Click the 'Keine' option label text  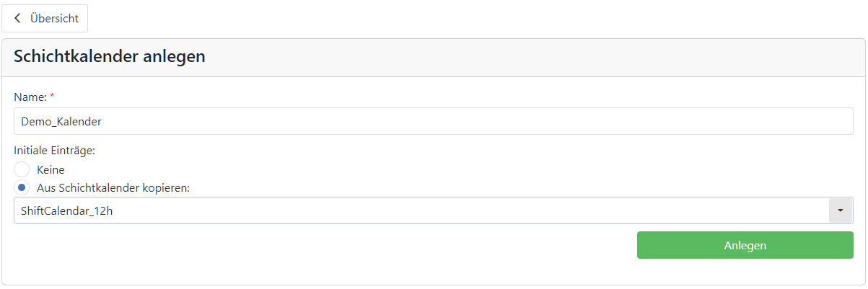click(x=51, y=170)
